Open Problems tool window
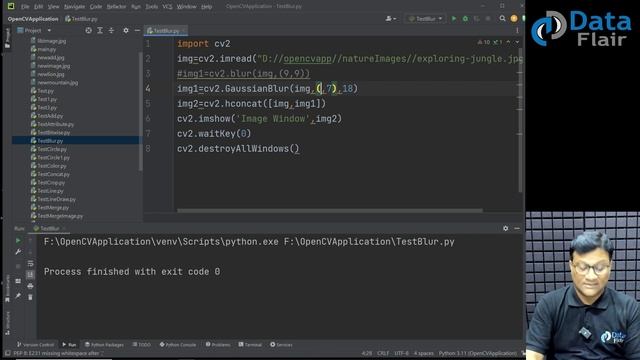This screenshot has width=640, height=360. [x=218, y=345]
